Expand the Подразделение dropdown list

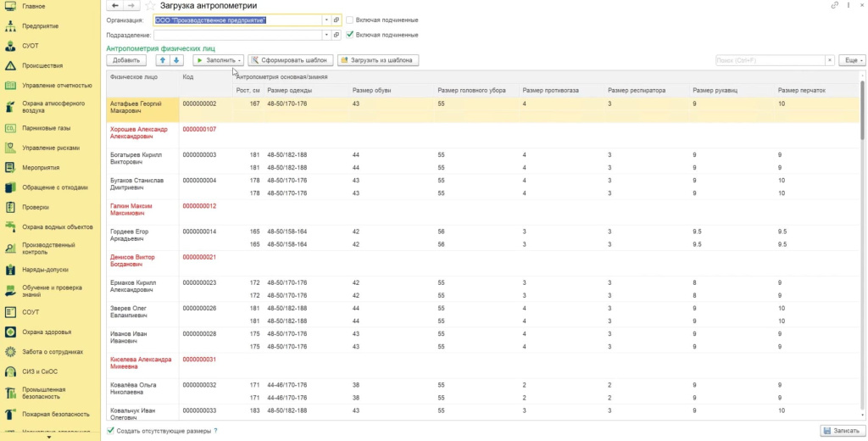tap(326, 35)
